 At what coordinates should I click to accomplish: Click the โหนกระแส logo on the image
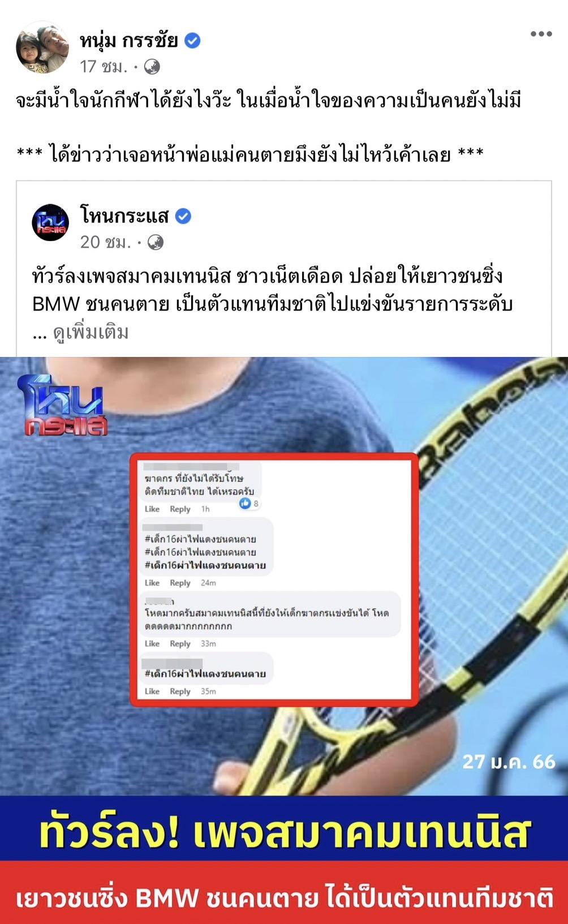[x=62, y=403]
